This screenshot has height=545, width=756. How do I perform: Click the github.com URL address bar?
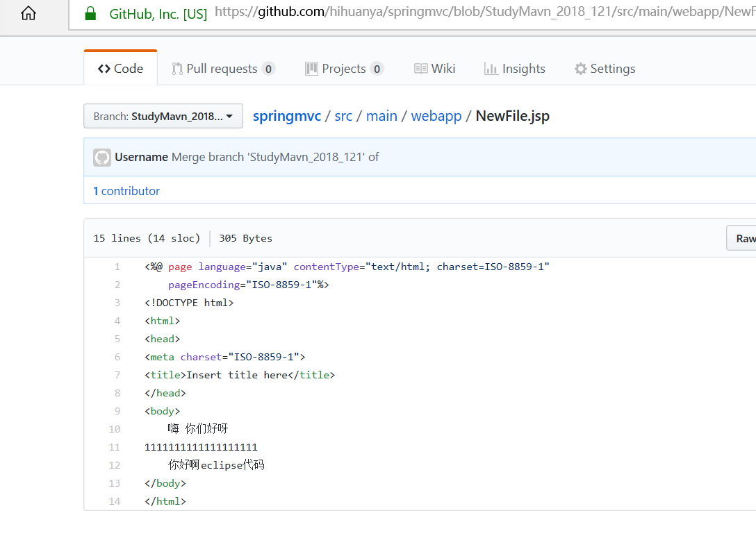click(479, 12)
